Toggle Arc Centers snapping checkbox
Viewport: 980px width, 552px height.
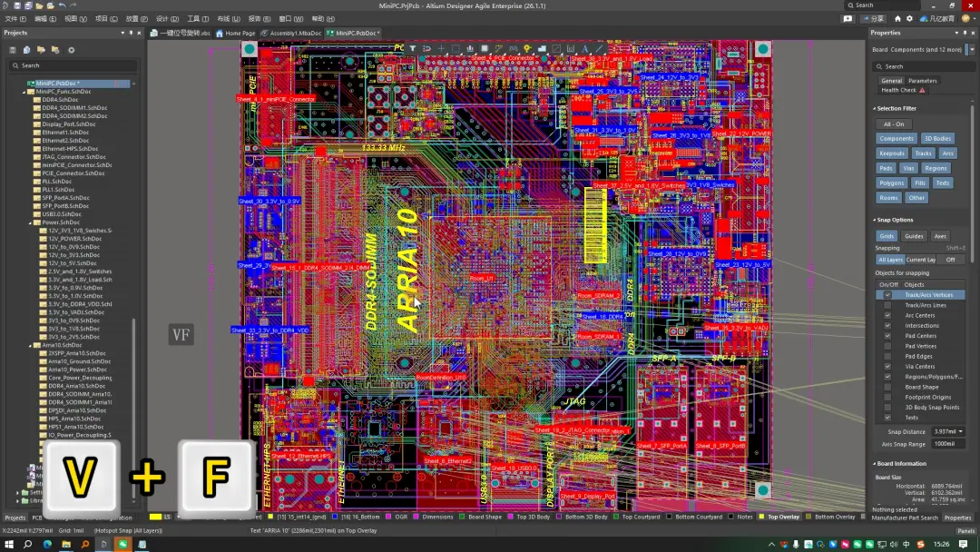coord(887,315)
